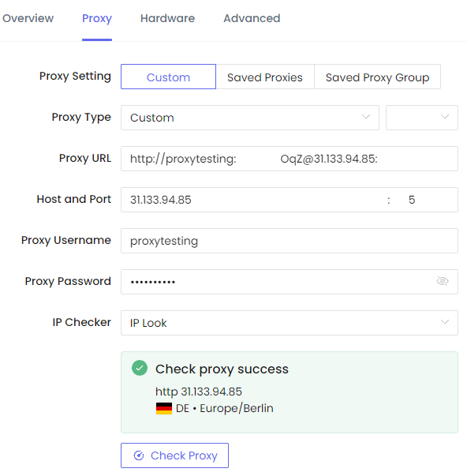Select Saved Proxy Group option

(378, 77)
